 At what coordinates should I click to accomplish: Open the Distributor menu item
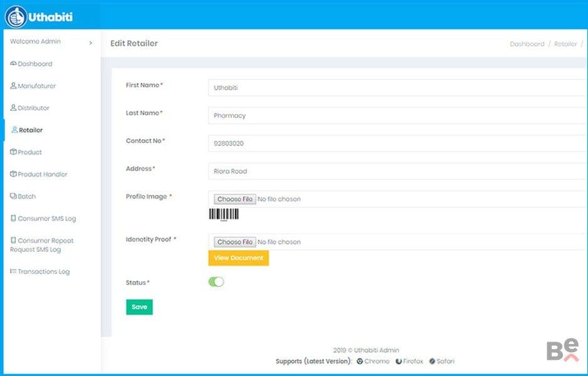33,108
